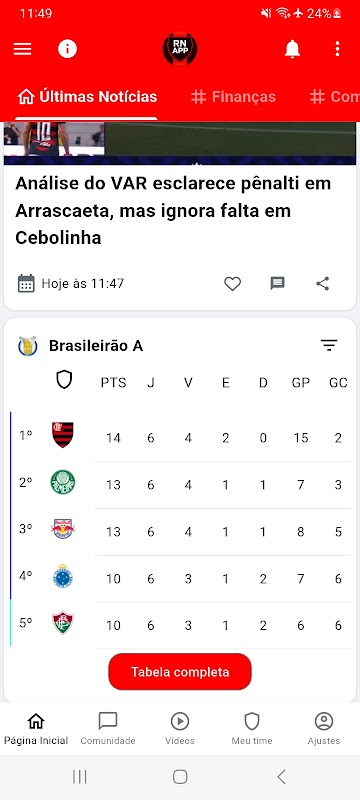Open comments on the VAR article
Screen dimensions: 360x800
coord(277,284)
